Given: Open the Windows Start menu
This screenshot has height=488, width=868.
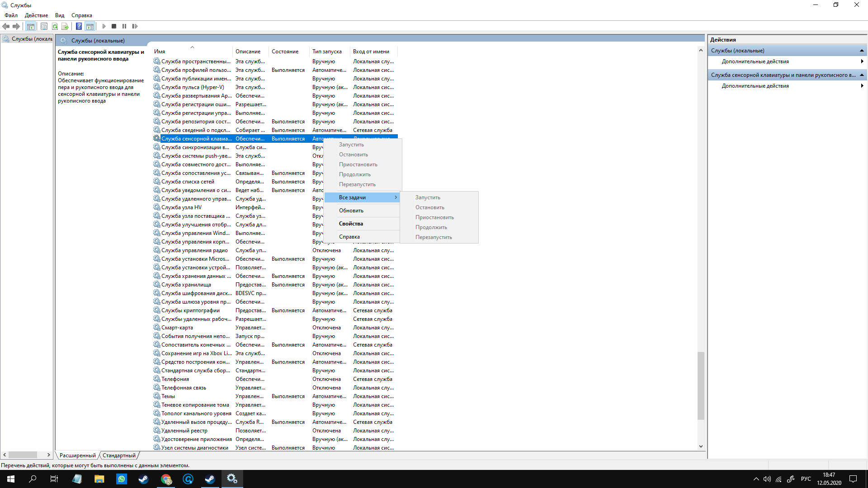Looking at the screenshot, I should (11, 479).
